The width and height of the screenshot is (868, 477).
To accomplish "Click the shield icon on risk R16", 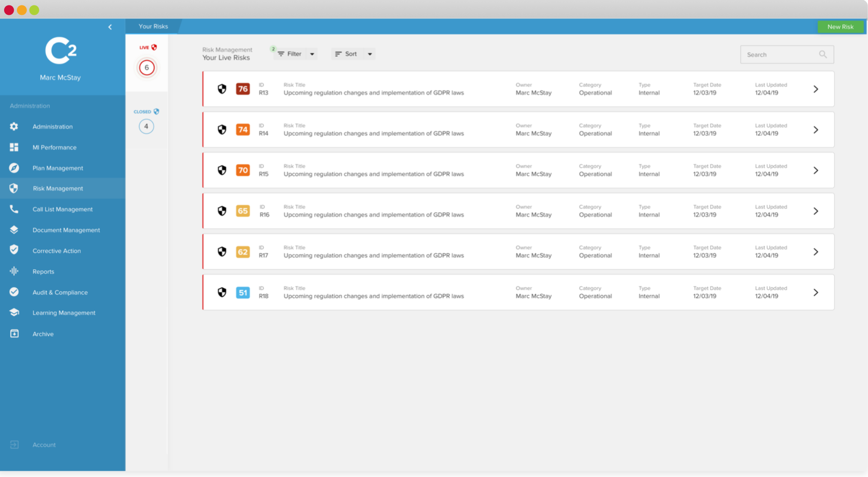I will [x=222, y=211].
